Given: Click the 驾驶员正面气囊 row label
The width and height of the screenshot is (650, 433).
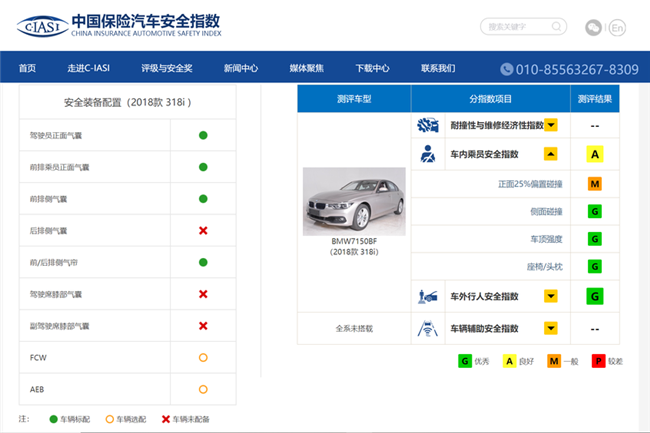Looking at the screenshot, I should tap(56, 135).
